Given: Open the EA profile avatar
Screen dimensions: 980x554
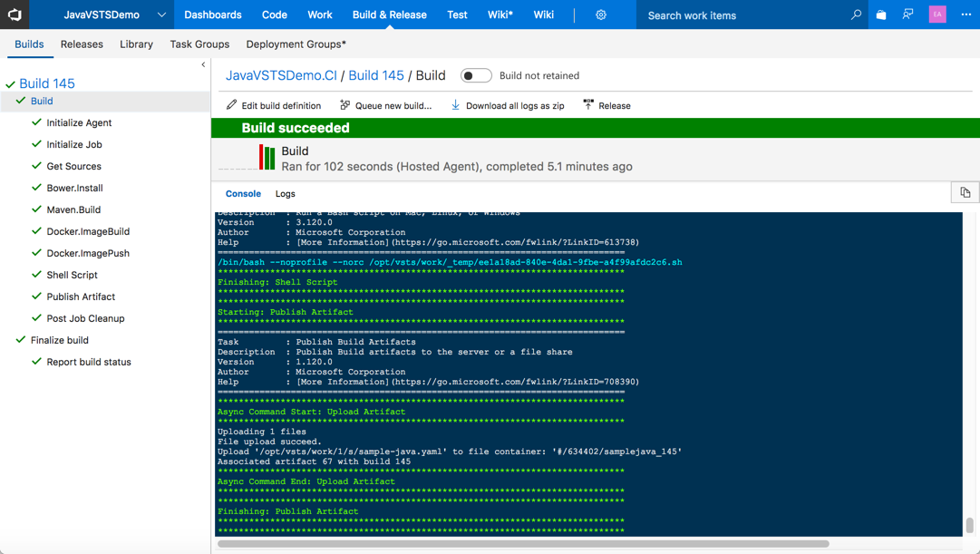Looking at the screenshot, I should (936, 15).
